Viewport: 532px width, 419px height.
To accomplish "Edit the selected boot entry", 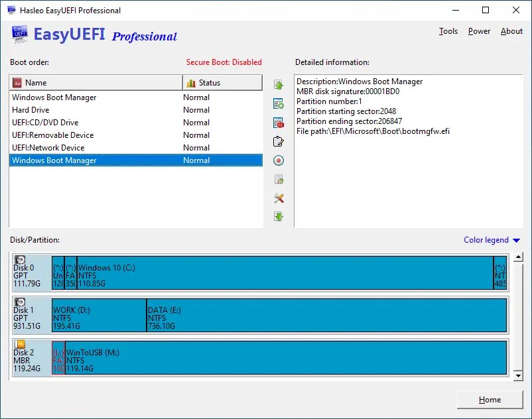I will coord(279,141).
